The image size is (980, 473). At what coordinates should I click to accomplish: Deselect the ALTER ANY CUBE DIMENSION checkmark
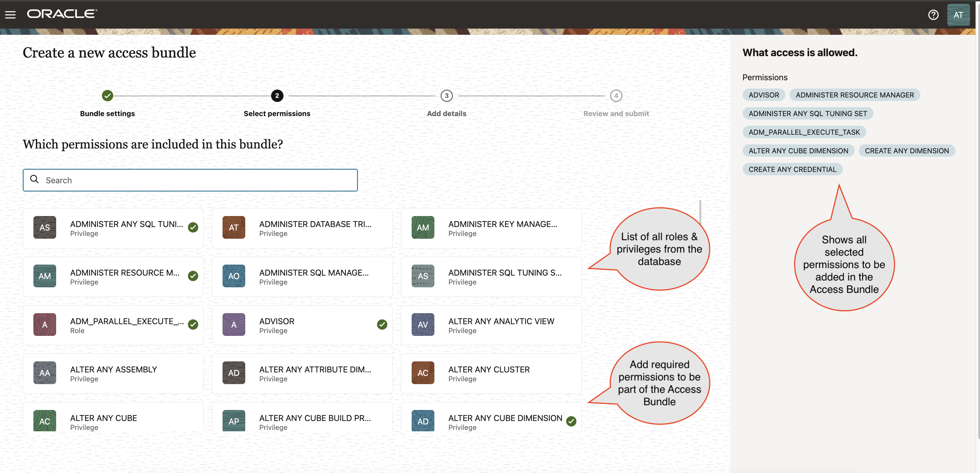coord(571,421)
